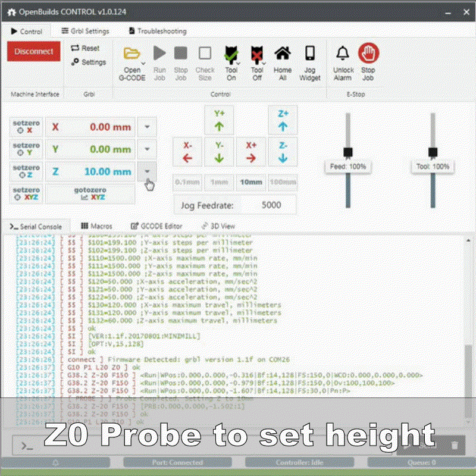This screenshot has width=476, height=476.
Task: Expand the Z axis dropdown arrow
Action: tap(147, 171)
